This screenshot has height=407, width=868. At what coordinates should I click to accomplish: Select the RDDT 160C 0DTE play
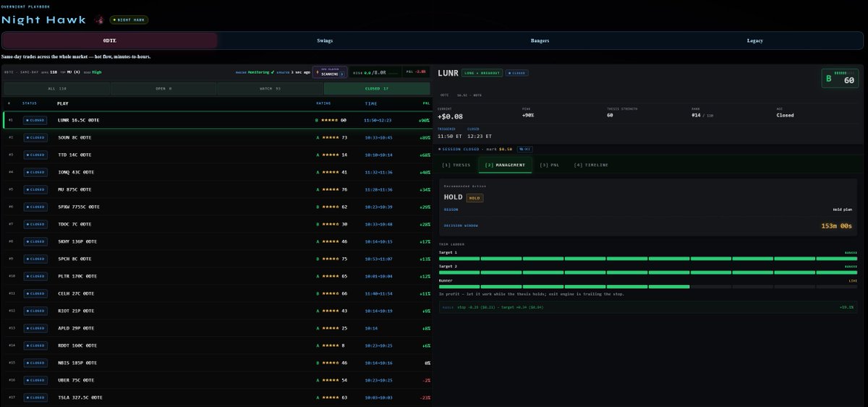coord(217,346)
